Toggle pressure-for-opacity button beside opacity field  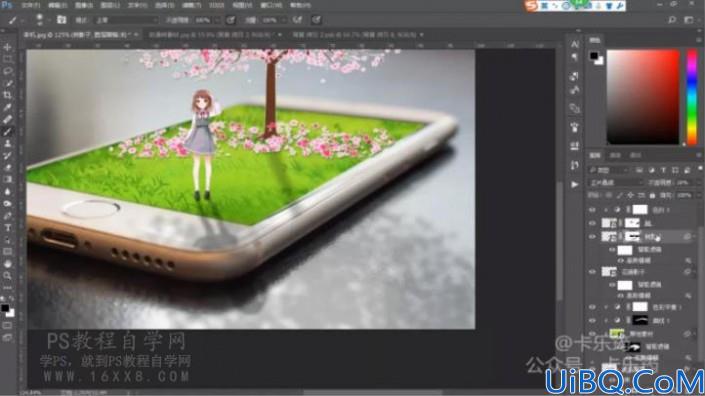230,20
